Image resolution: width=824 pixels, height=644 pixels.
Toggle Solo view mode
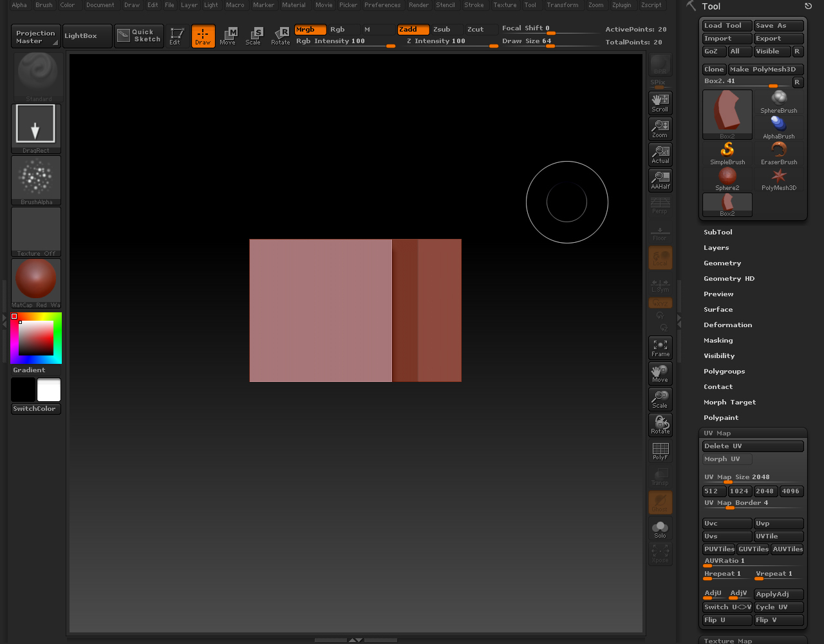(x=660, y=529)
